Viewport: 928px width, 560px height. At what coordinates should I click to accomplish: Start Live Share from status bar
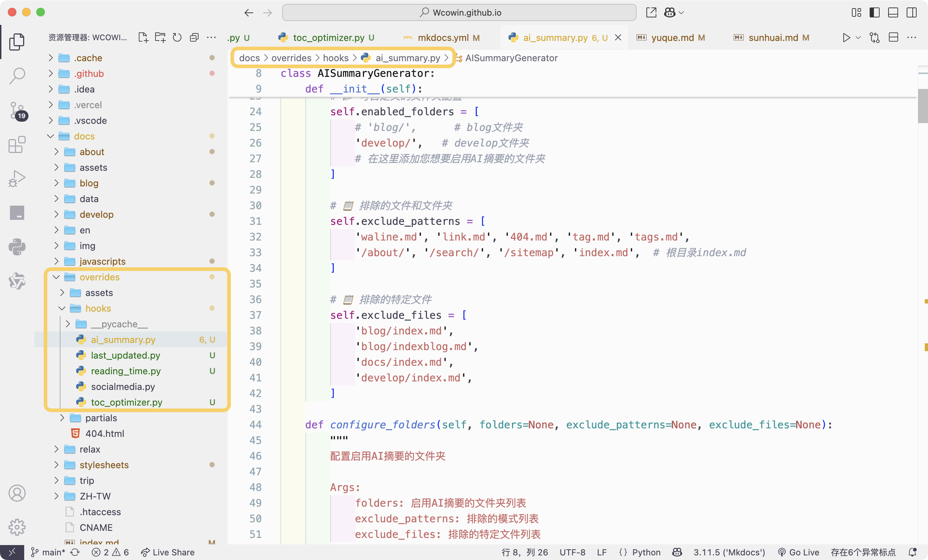pos(168,552)
